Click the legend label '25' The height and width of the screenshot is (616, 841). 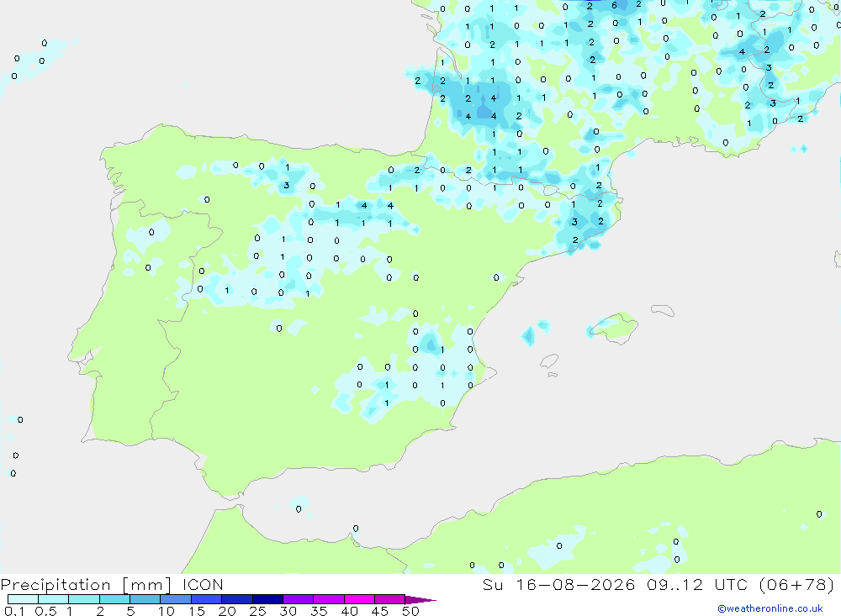tap(258, 611)
